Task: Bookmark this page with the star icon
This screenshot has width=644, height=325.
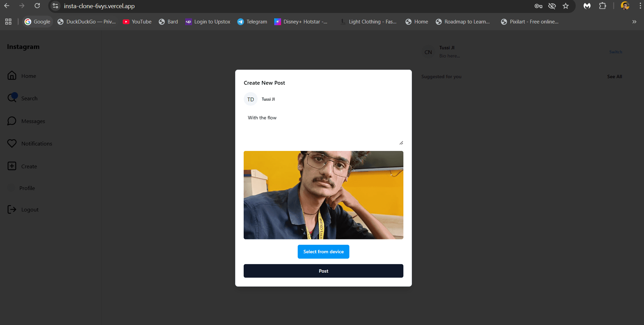Action: pos(565,6)
